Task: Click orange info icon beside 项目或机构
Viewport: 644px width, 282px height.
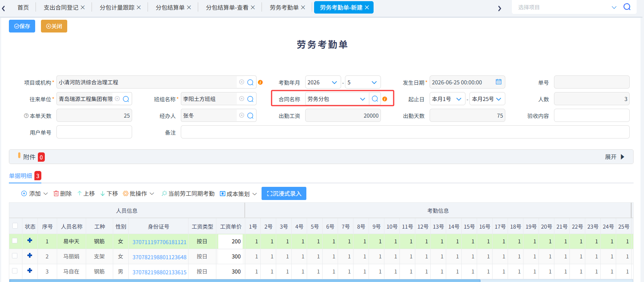Action: point(260,82)
